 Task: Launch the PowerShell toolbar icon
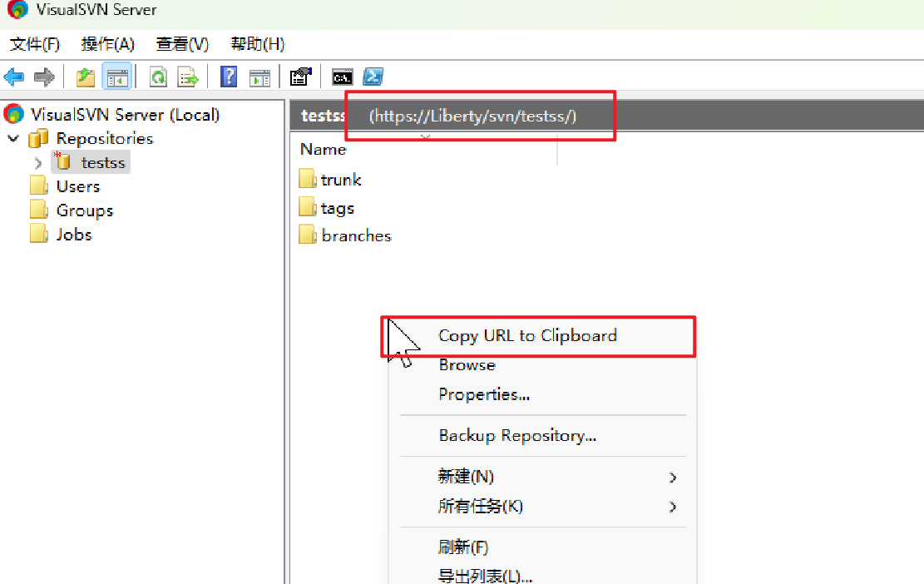point(373,77)
